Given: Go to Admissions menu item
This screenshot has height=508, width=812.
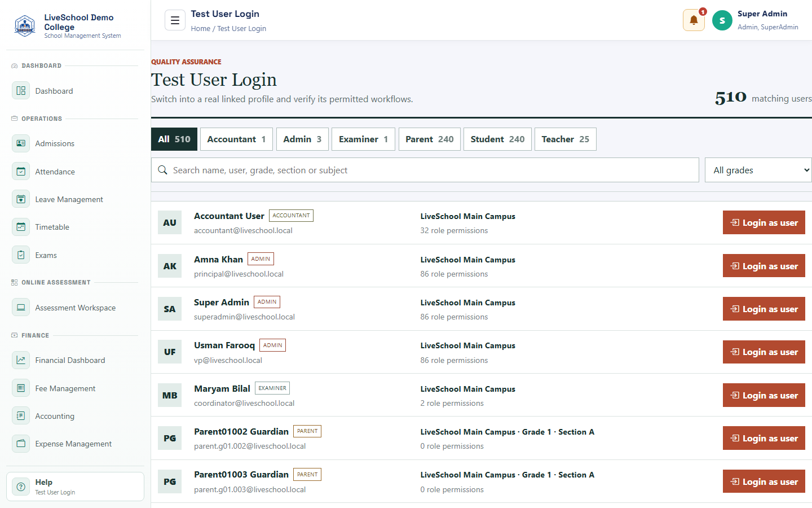Looking at the screenshot, I should point(75,143).
